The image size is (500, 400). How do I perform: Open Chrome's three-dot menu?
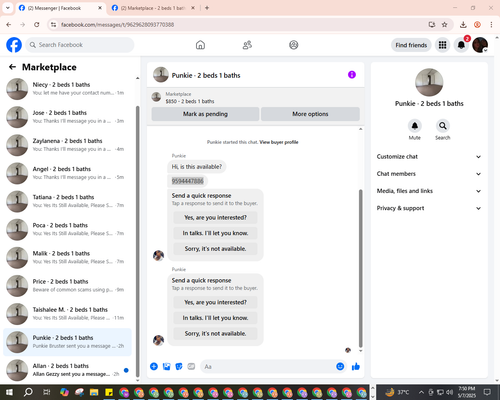pos(491,25)
